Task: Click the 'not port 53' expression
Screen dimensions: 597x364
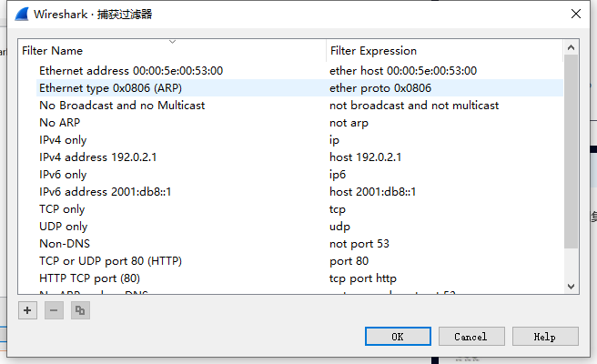Action: pyautogui.click(x=359, y=244)
